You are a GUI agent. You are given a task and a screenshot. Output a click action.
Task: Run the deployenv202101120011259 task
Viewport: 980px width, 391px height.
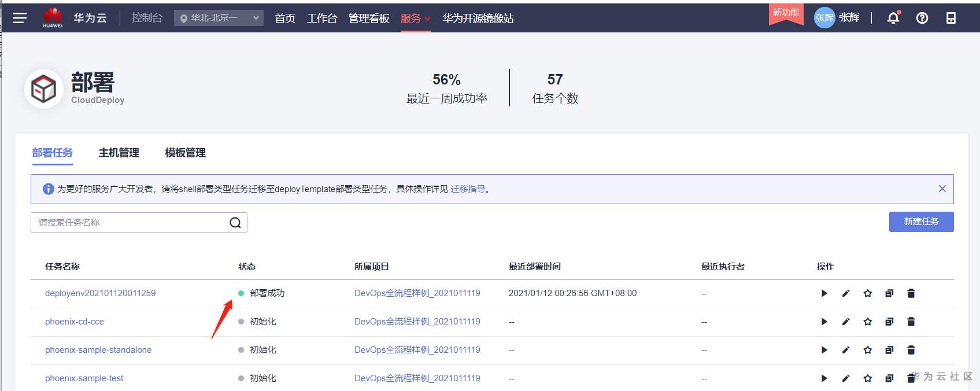(x=824, y=293)
